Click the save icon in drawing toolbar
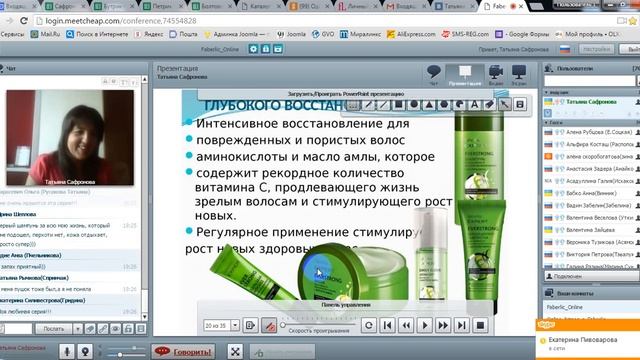This screenshot has width=640, height=360. (520, 105)
